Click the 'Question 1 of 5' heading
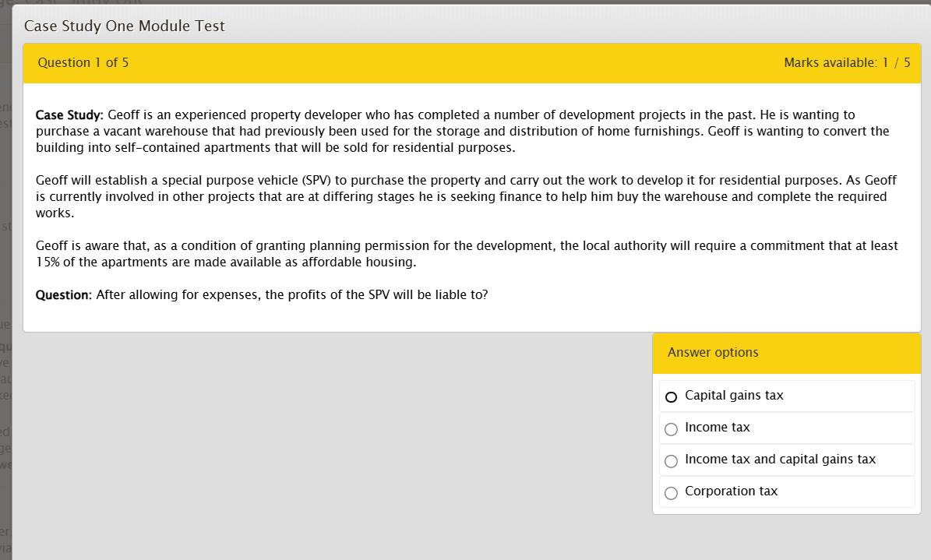Image resolution: width=931 pixels, height=560 pixels. (x=83, y=63)
